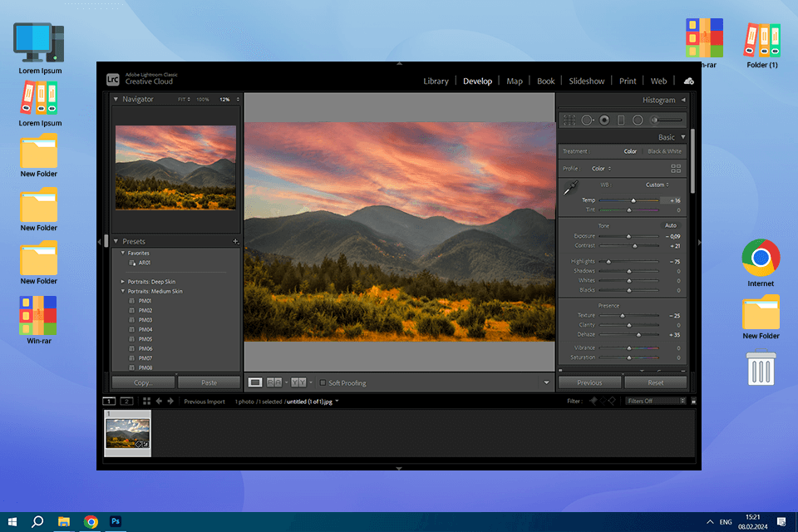Select the Graduated Filter tool icon
798x532 pixels.
[621, 121]
